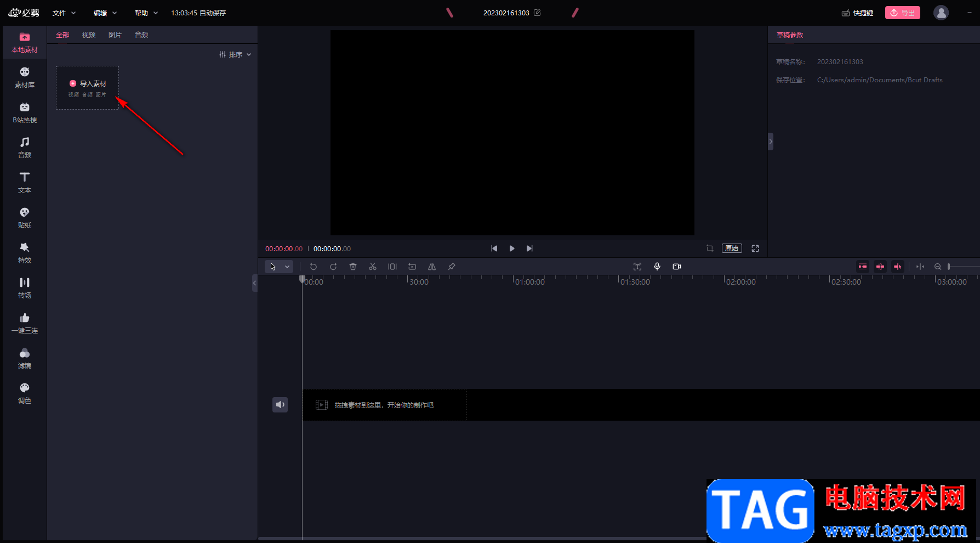Image resolution: width=980 pixels, height=543 pixels.
Task: Select the 草稿参数 draft parameters tab
Action: [x=790, y=35]
